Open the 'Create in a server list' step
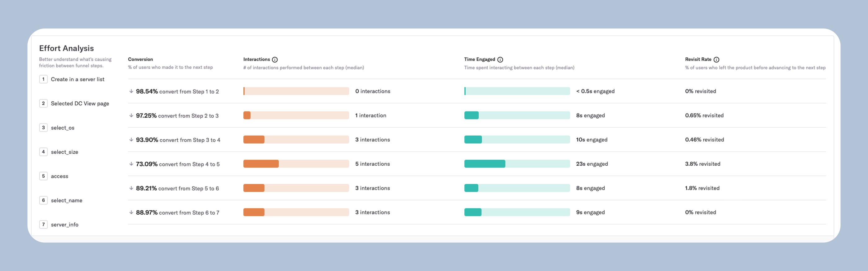This screenshot has height=271, width=868. [x=77, y=80]
